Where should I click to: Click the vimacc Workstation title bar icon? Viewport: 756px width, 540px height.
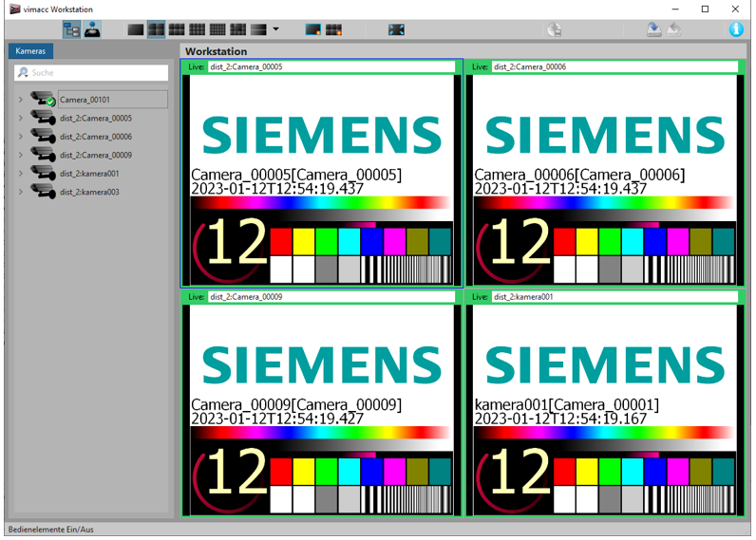point(15,9)
